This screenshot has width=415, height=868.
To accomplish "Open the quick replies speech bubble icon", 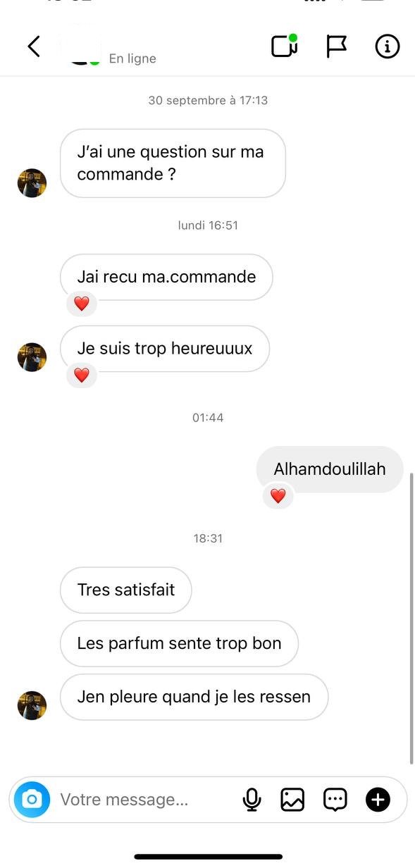I will click(x=335, y=800).
